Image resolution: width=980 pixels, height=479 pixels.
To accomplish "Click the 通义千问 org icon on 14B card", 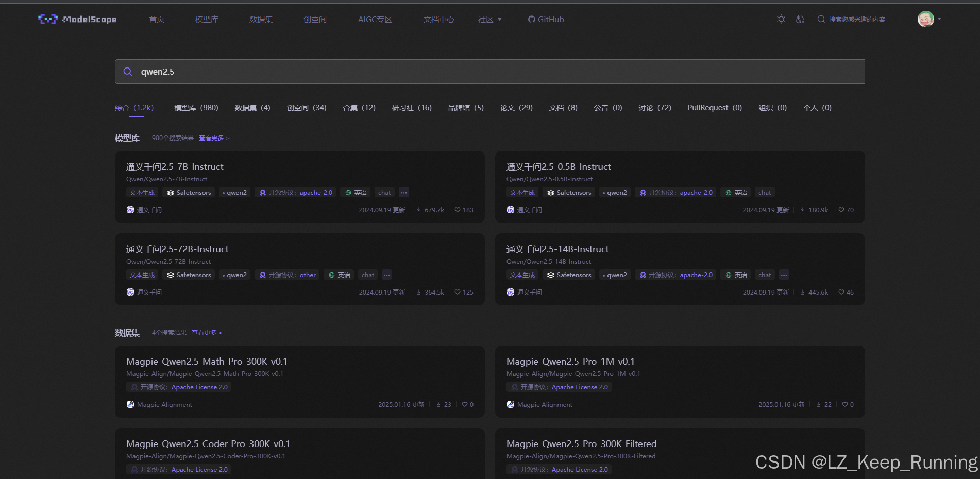I will [511, 292].
